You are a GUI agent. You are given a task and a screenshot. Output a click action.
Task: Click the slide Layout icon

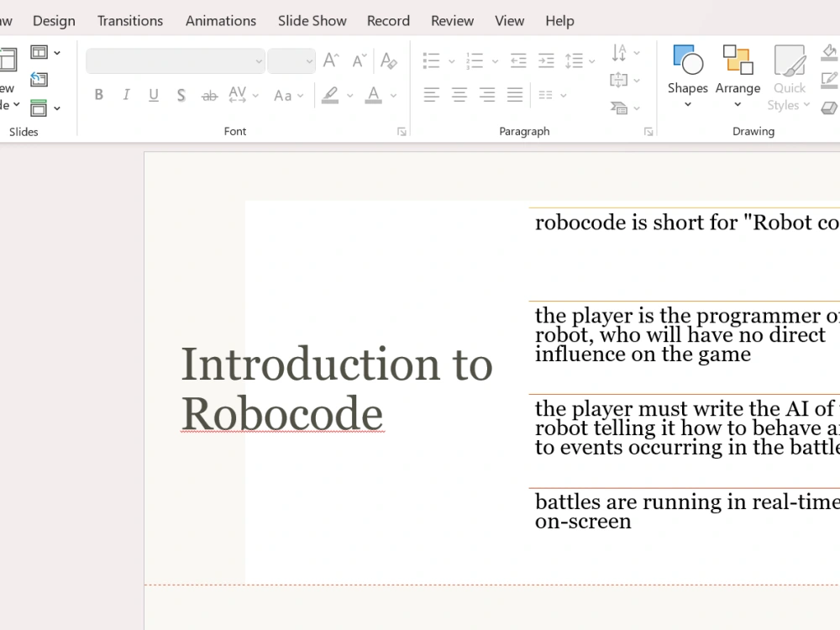(x=39, y=52)
